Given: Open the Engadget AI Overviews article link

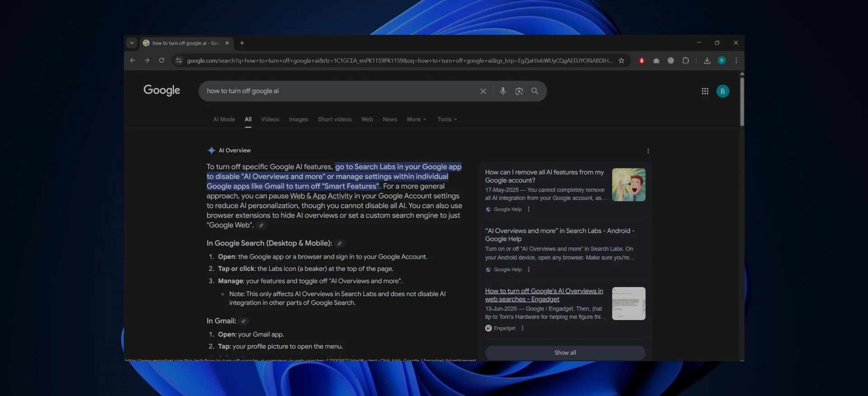Looking at the screenshot, I should (543, 295).
